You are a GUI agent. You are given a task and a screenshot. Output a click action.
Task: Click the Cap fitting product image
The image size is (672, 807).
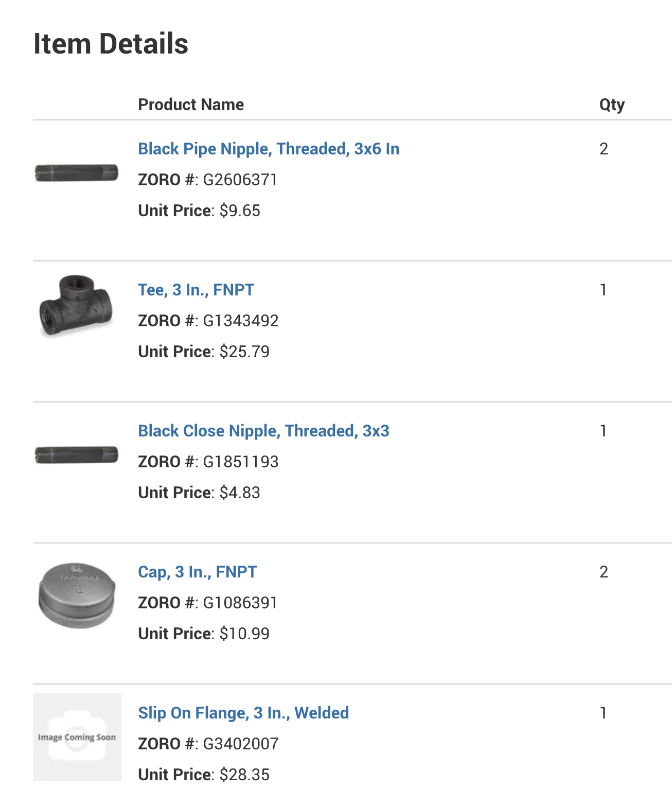[77, 595]
